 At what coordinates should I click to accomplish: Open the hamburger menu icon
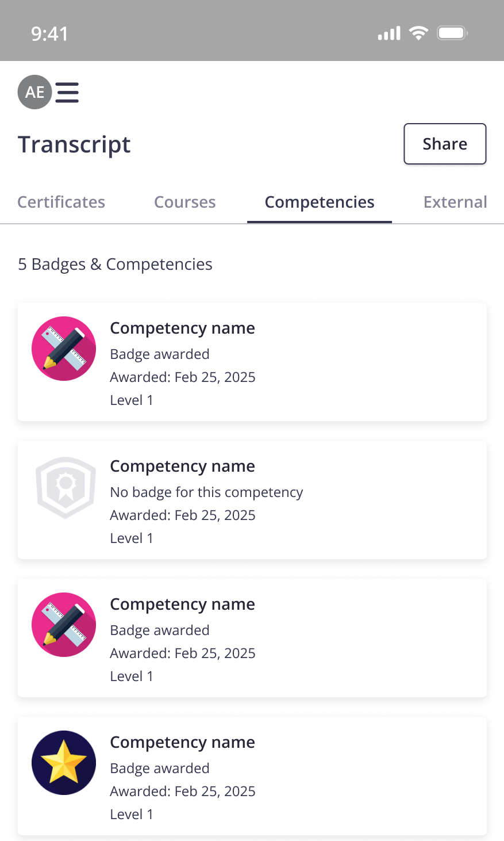click(x=67, y=93)
